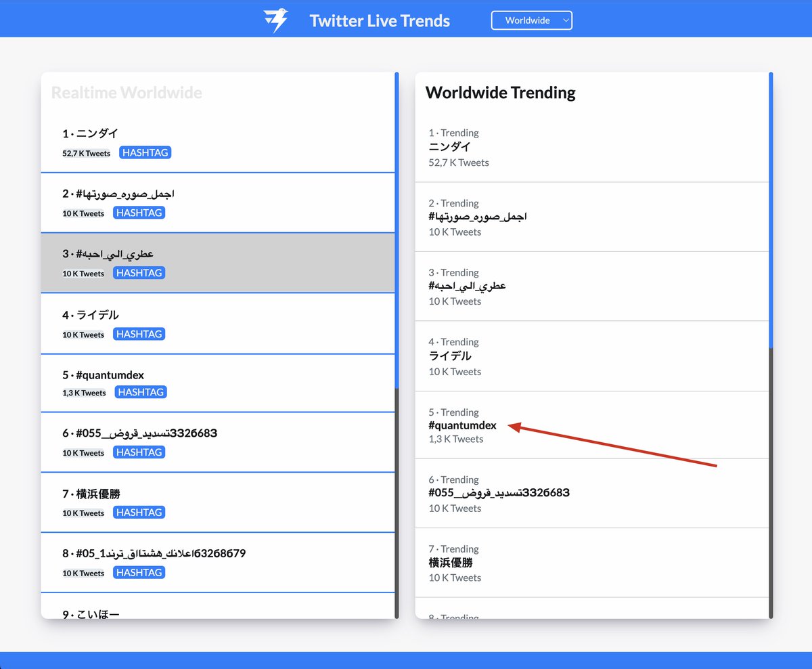The width and height of the screenshot is (812, 669).
Task: Select realtime trend 6 #055 hashtag
Action: point(218,442)
